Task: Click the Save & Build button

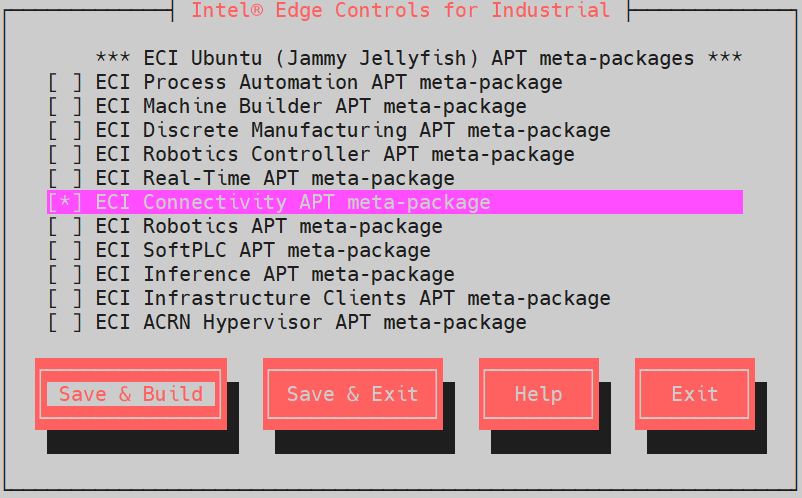Action: (x=131, y=394)
